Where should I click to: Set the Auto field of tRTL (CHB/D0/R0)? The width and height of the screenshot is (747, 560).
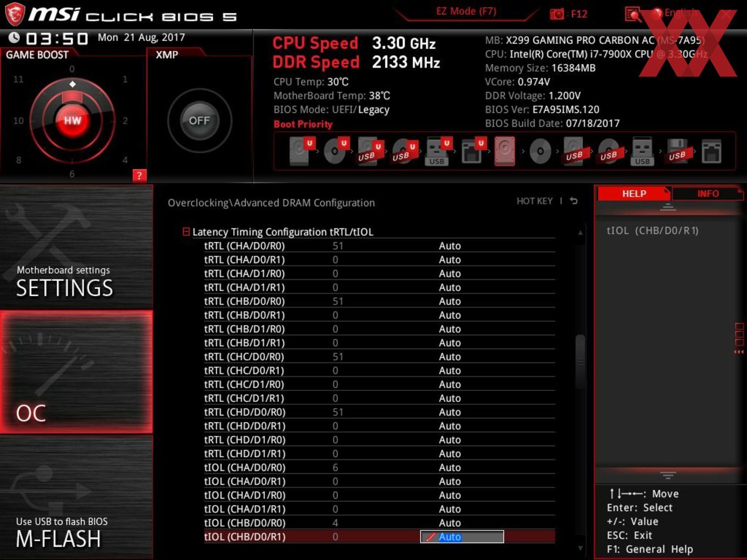pos(450,301)
